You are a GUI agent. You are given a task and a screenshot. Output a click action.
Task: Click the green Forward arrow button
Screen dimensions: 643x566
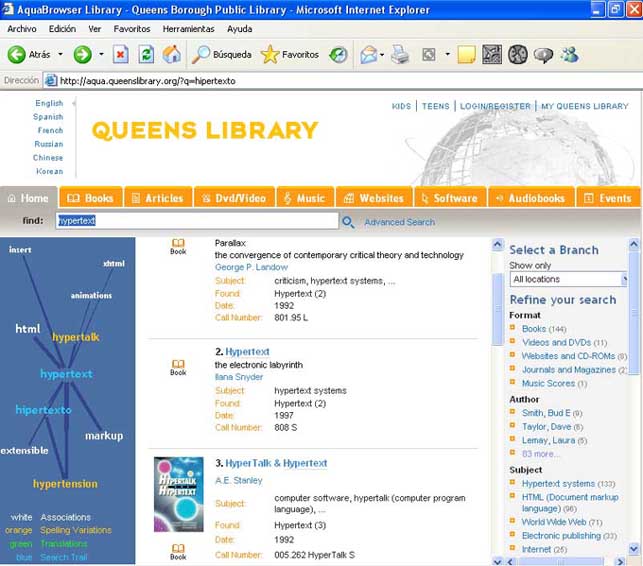click(82, 55)
